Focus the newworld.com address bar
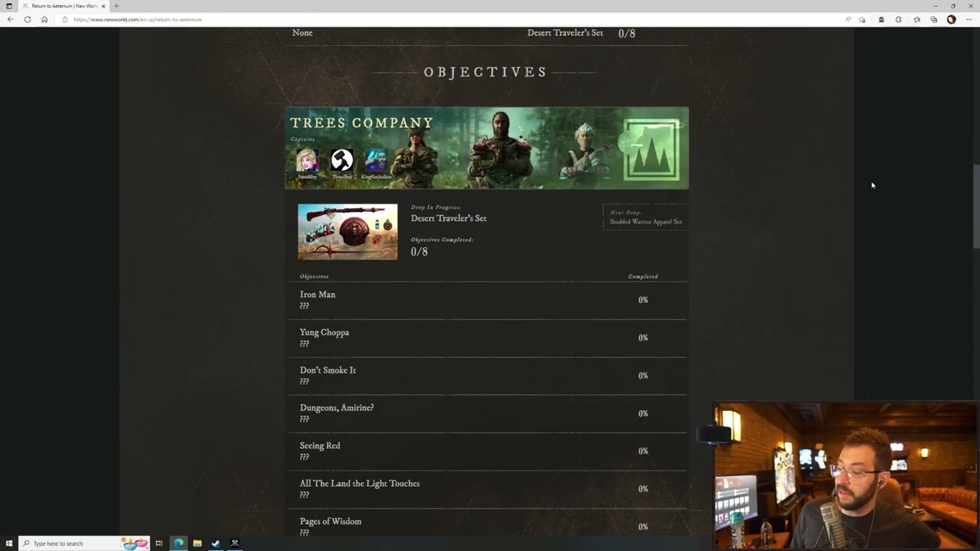 click(x=452, y=19)
